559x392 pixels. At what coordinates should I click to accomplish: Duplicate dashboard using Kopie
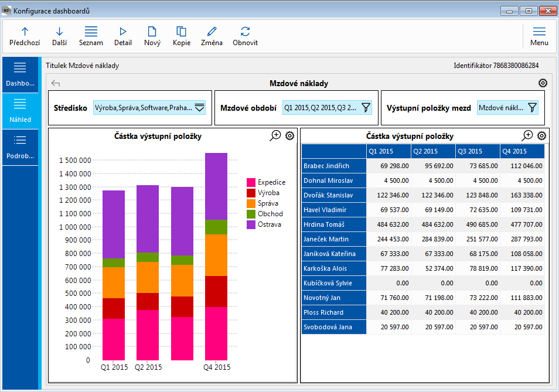[182, 36]
